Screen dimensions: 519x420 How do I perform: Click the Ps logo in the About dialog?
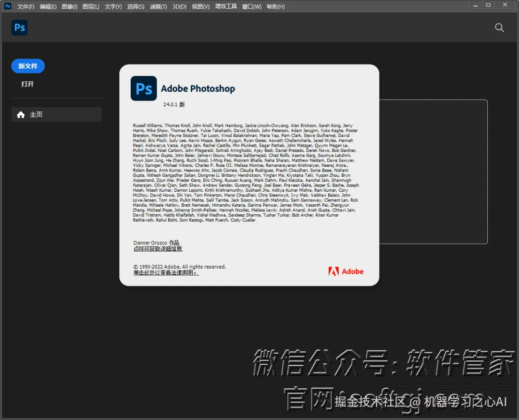tap(144, 88)
